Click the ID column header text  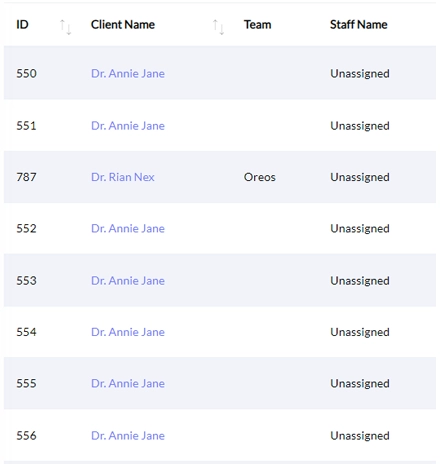click(x=22, y=25)
